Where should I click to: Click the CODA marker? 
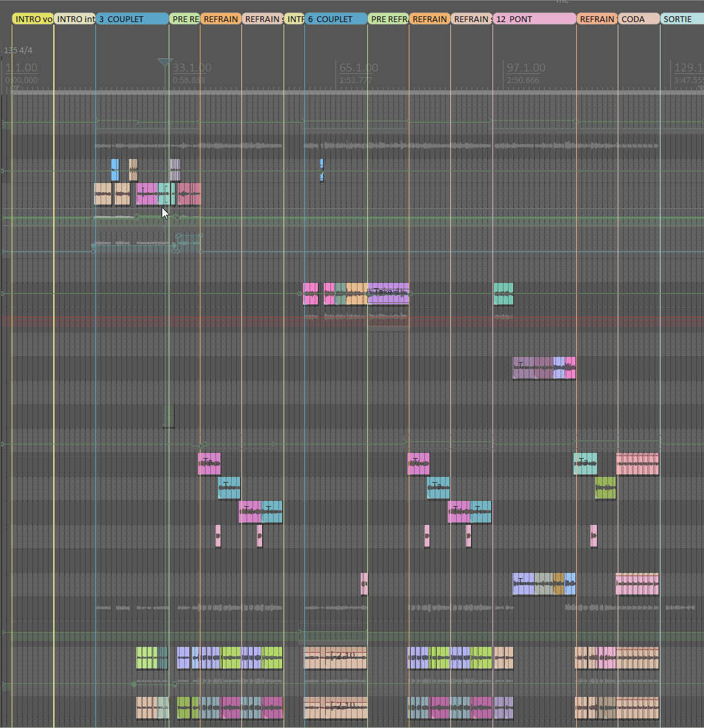(639, 19)
